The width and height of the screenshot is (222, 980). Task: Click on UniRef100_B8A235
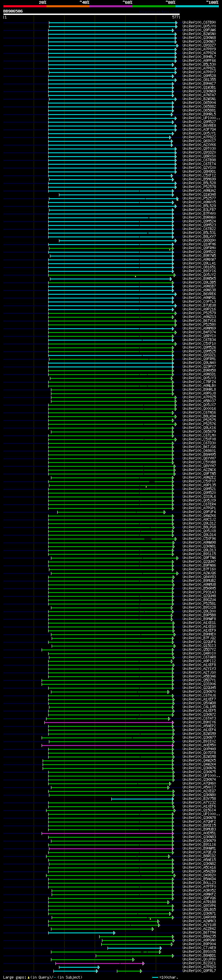199,936
